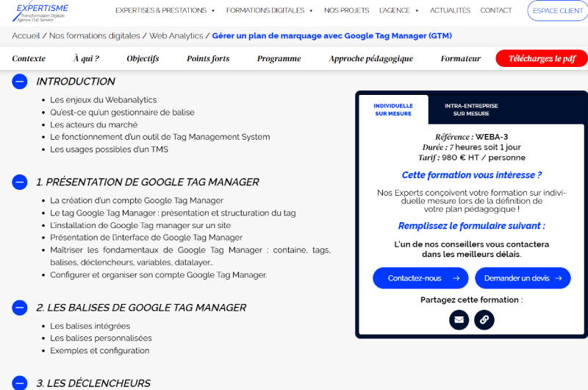Viewport: 588px width, 390px height.
Task: Open Accueil breadcrumb link
Action: 26,35
